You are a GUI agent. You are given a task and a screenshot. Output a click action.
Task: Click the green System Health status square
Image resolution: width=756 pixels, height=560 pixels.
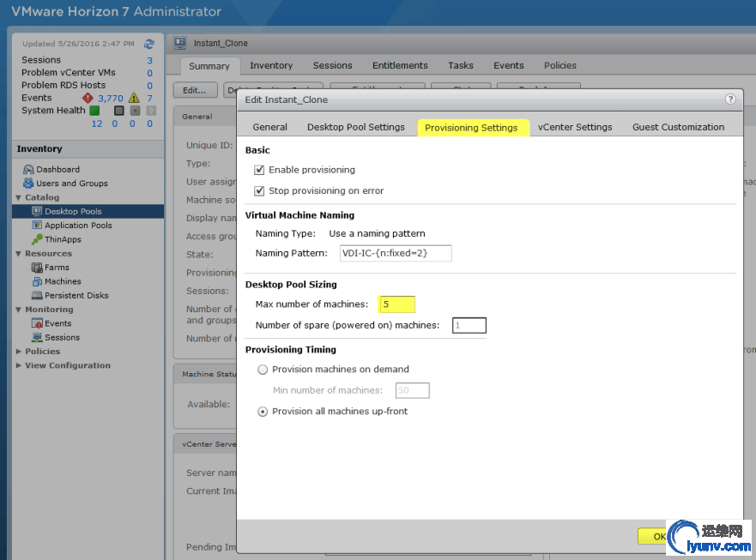94,111
